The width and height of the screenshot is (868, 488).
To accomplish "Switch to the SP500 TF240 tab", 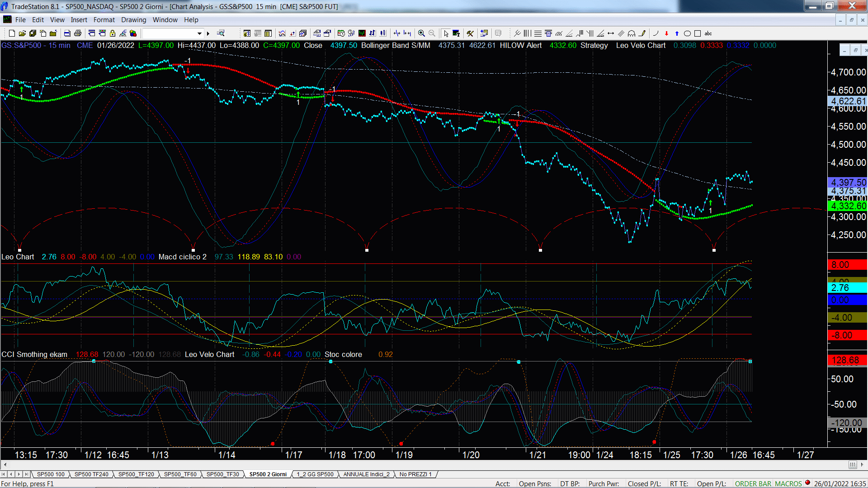I will click(91, 474).
